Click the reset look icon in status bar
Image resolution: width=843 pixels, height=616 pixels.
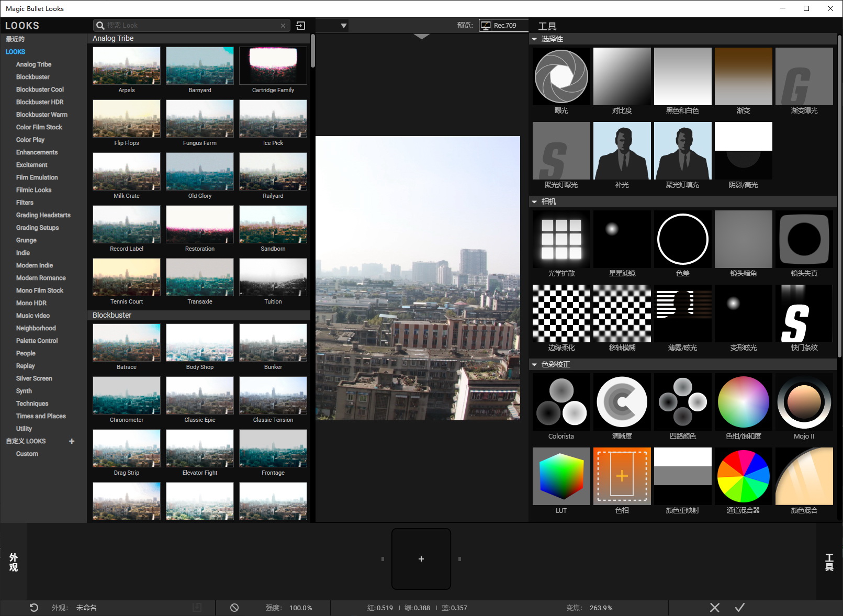click(x=34, y=608)
